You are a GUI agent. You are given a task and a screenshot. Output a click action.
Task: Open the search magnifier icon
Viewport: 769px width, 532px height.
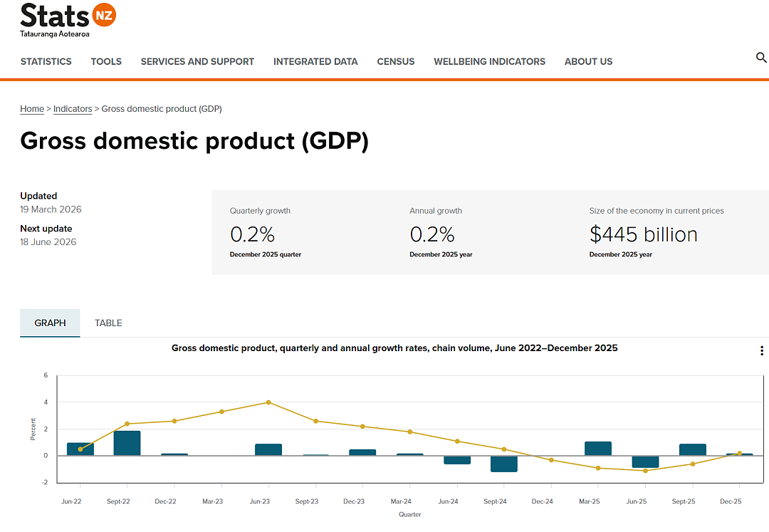(x=761, y=58)
